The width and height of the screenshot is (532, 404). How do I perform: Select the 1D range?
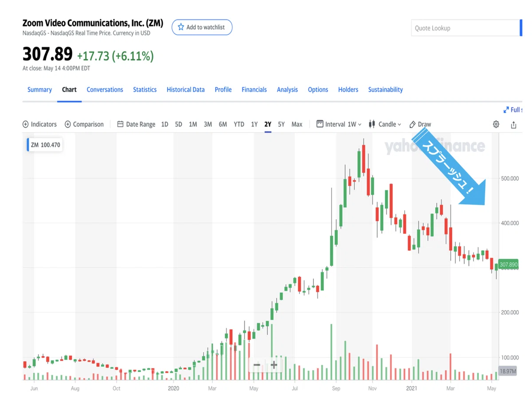[x=164, y=124]
